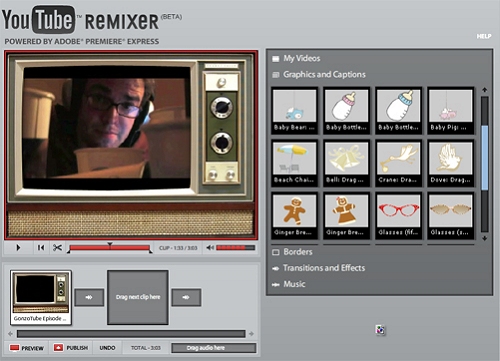
Task: Rewind clip to the beginning
Action: [x=41, y=248]
